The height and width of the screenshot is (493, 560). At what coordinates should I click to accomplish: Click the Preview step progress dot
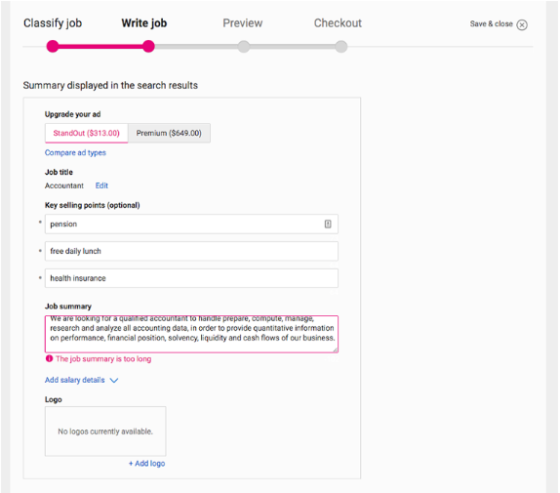click(244, 46)
